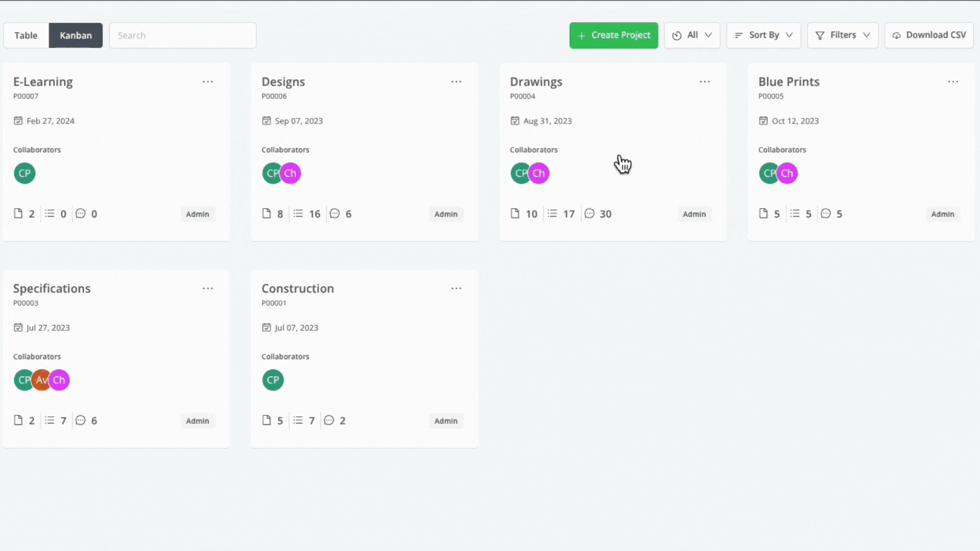Open E-Learning card three-dot menu
Screen dimensions: 980x551
[208, 82]
